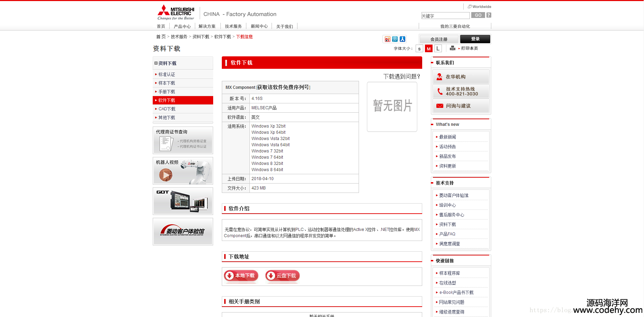Open 网站常见问题 quick link

point(452,302)
